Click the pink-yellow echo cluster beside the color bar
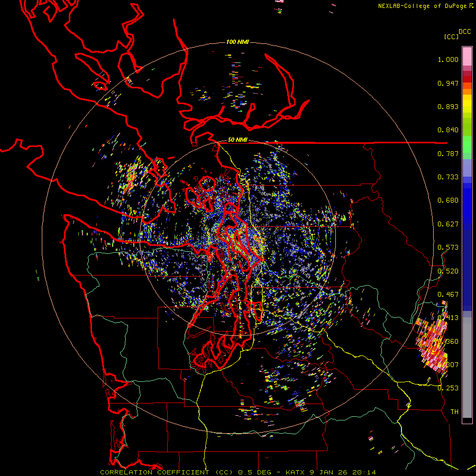 click(433, 338)
